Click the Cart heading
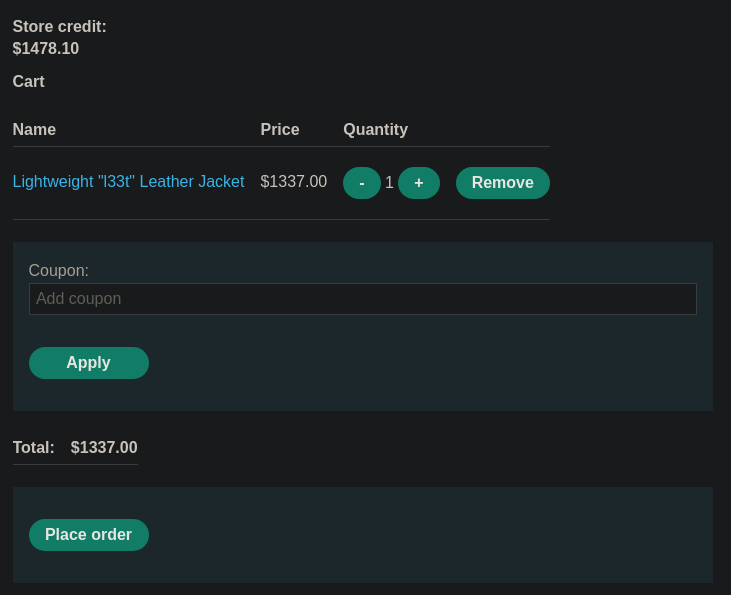 pos(28,82)
